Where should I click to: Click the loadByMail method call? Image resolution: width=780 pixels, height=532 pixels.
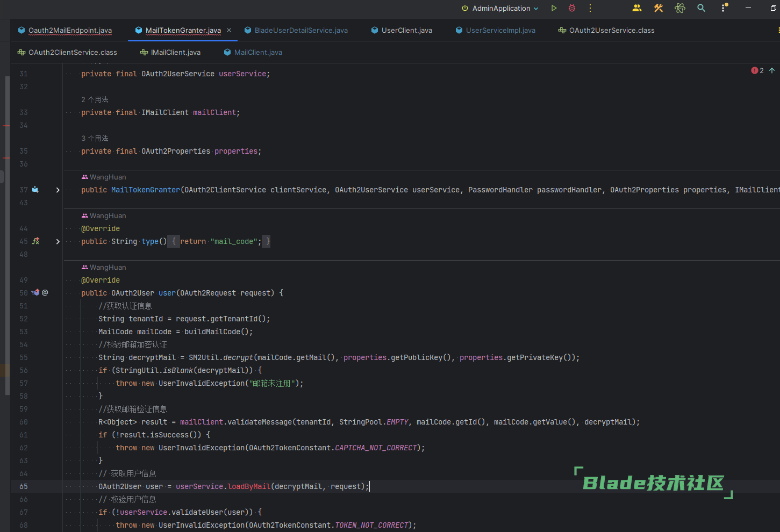[249, 486]
